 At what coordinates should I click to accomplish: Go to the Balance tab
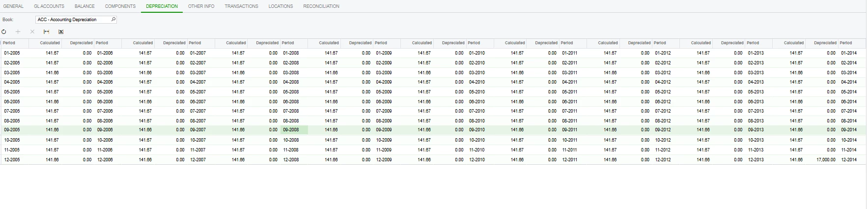click(x=84, y=6)
